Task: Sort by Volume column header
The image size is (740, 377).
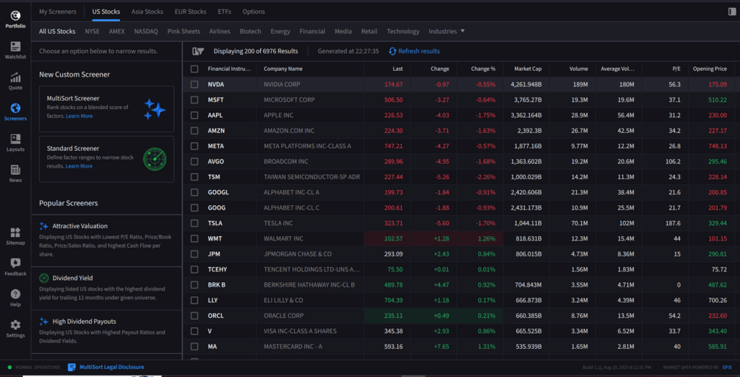Action: pos(578,69)
